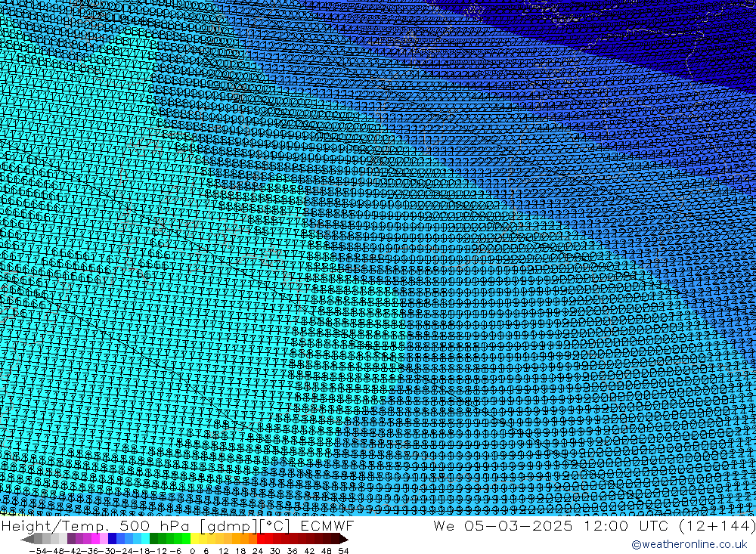Click the ECMWF model label
The width and height of the screenshot is (756, 554).
[327, 525]
